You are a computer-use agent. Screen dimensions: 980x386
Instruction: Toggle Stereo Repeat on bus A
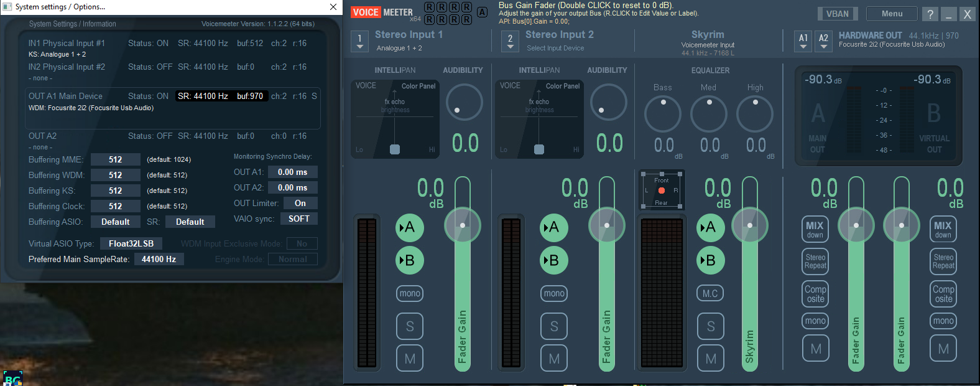tap(815, 261)
